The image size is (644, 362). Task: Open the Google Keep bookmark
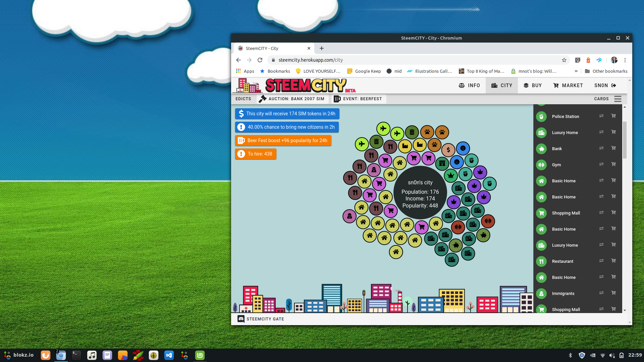pyautogui.click(x=364, y=71)
